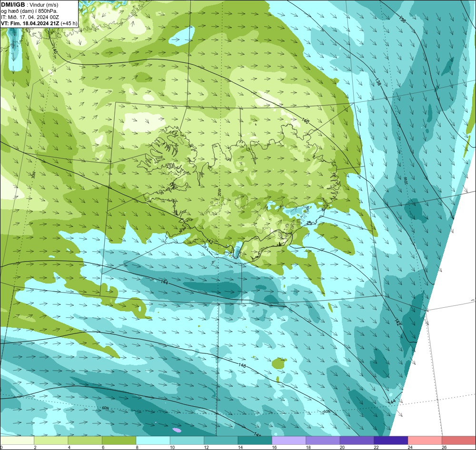Viewport: 476px width, 450px height.
Task: Click the 12–14 m/s teal legend swatch
Action: tap(221, 440)
